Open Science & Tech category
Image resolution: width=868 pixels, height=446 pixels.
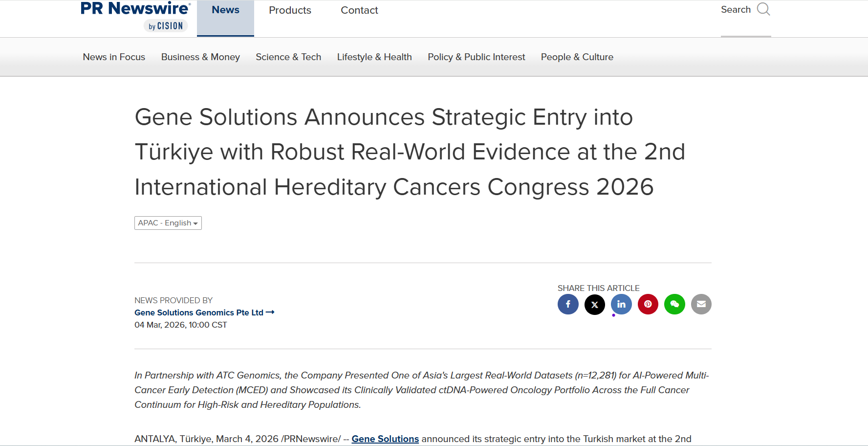pos(288,57)
